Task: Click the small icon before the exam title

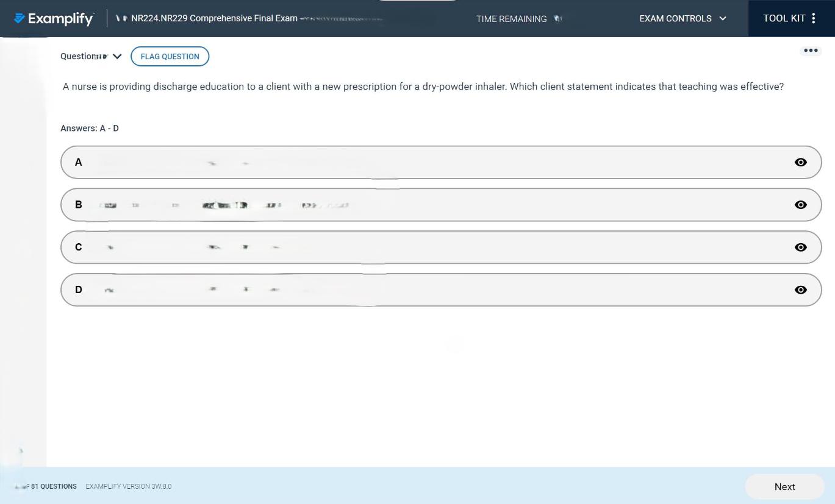Action: click(x=121, y=18)
